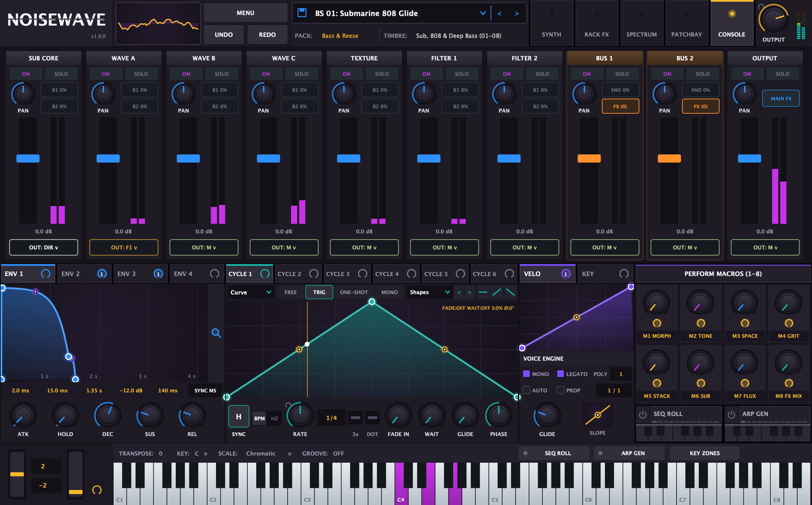Screen dimensions: 812x505
Task: Click the ARP GEN power icon
Action: 731,414
